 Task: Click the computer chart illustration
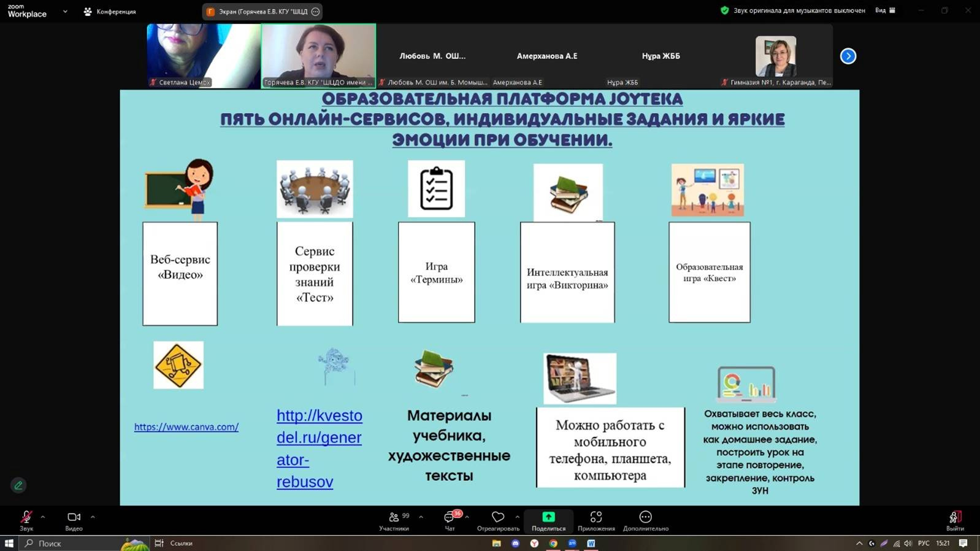tap(746, 383)
